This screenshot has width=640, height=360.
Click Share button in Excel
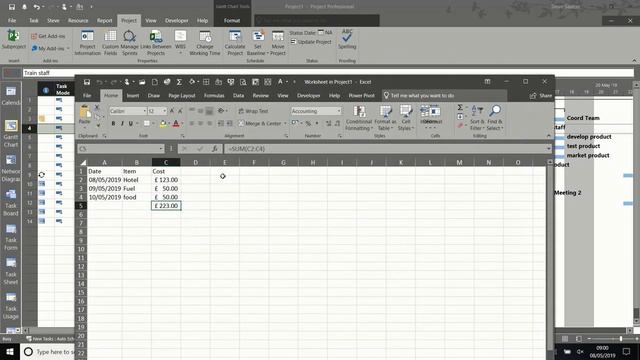[541, 96]
